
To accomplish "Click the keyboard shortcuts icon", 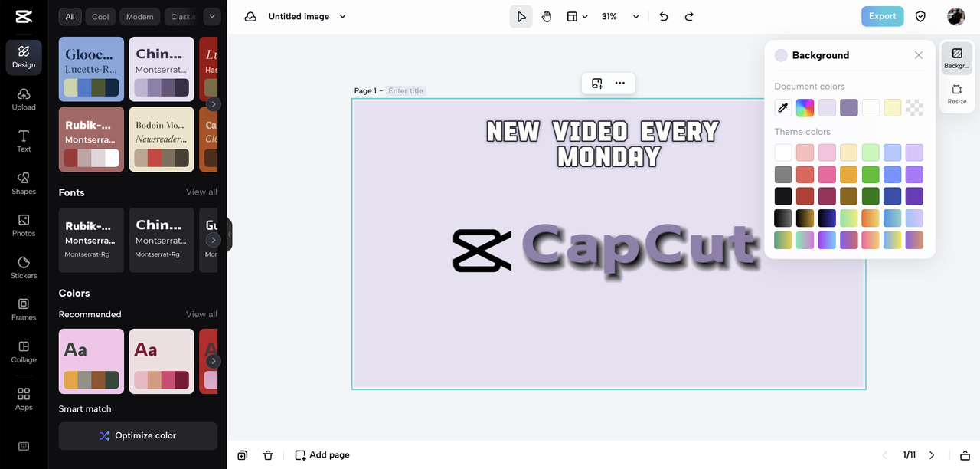I will tap(24, 447).
